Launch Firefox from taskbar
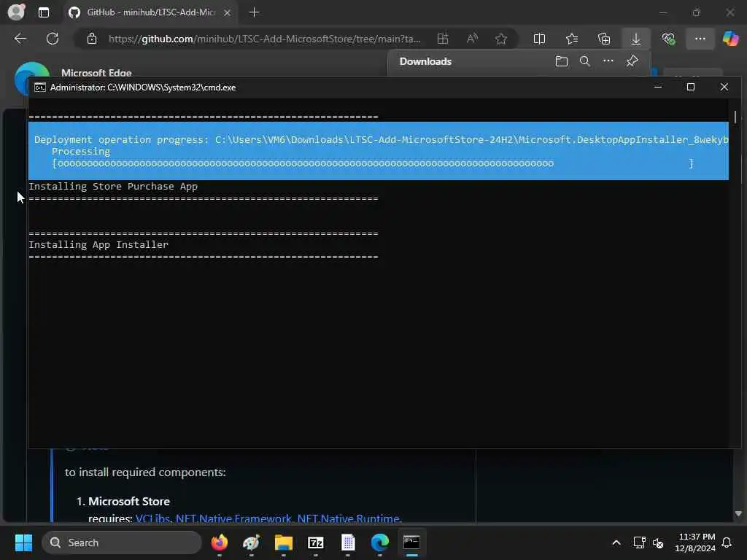Image resolution: width=747 pixels, height=560 pixels. [219, 542]
